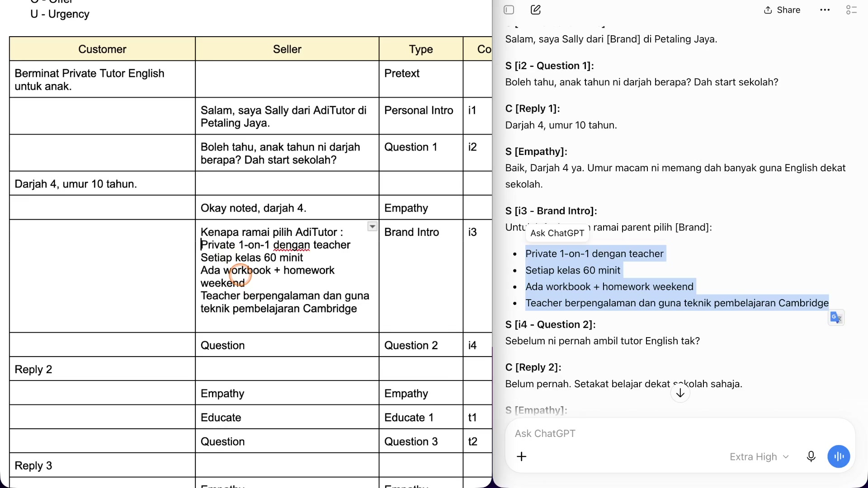Toggle the ChatGPT sidebar panel icon
Viewport: 868px width, 488px height.
click(x=509, y=10)
